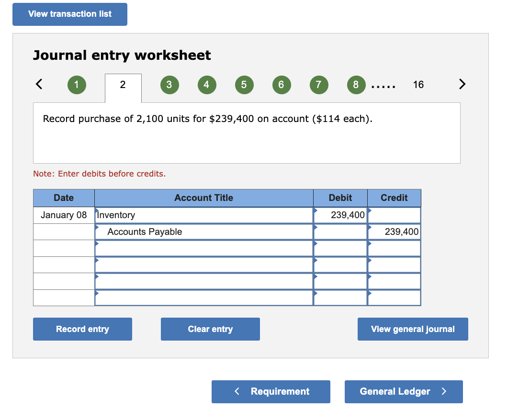Viewport: 519px width, 420px height.
Task: Click the Account Title column header
Action: [x=204, y=198]
